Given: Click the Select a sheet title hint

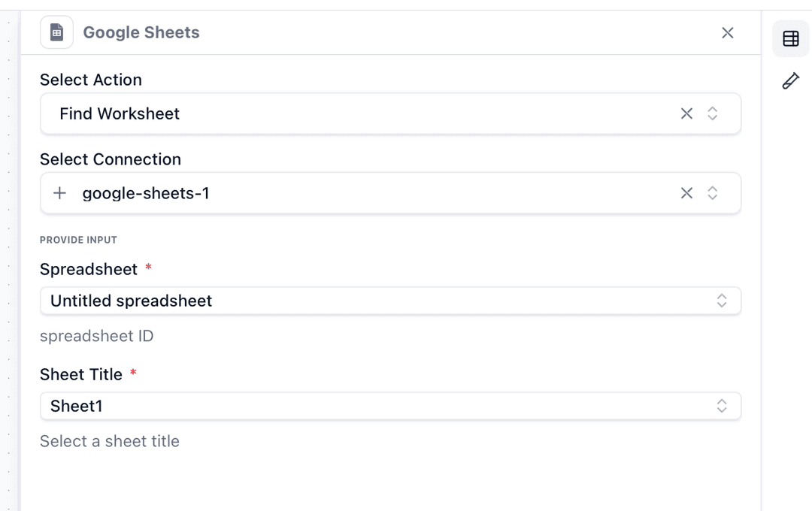Looking at the screenshot, I should [x=110, y=441].
